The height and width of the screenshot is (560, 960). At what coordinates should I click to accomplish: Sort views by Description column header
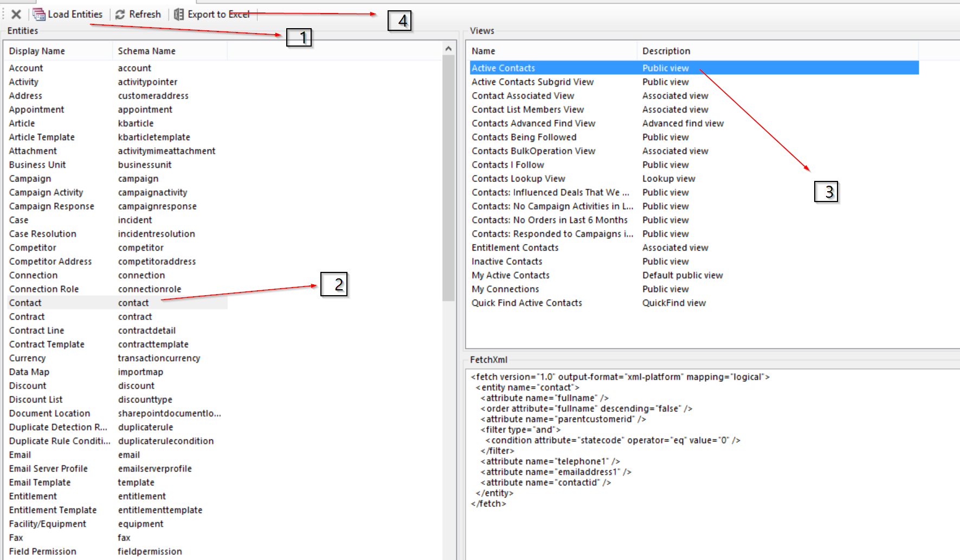pos(666,51)
